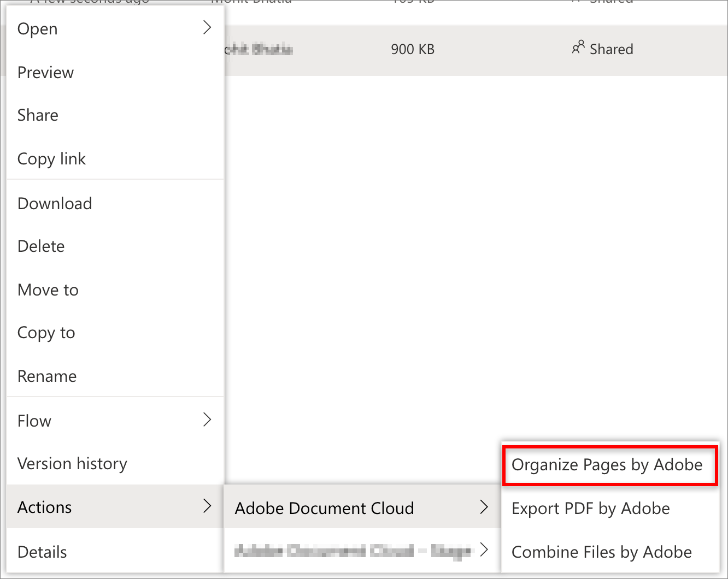Choose Export PDF by Adobe
Screen dimensions: 728x579
click(590, 508)
